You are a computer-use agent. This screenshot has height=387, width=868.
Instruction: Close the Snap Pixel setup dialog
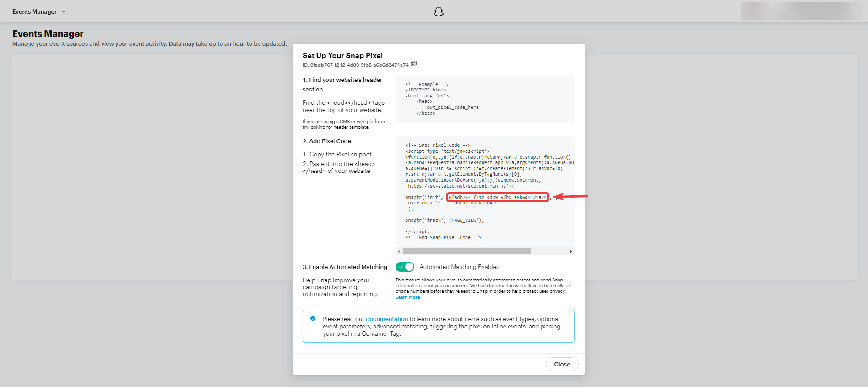tap(562, 364)
